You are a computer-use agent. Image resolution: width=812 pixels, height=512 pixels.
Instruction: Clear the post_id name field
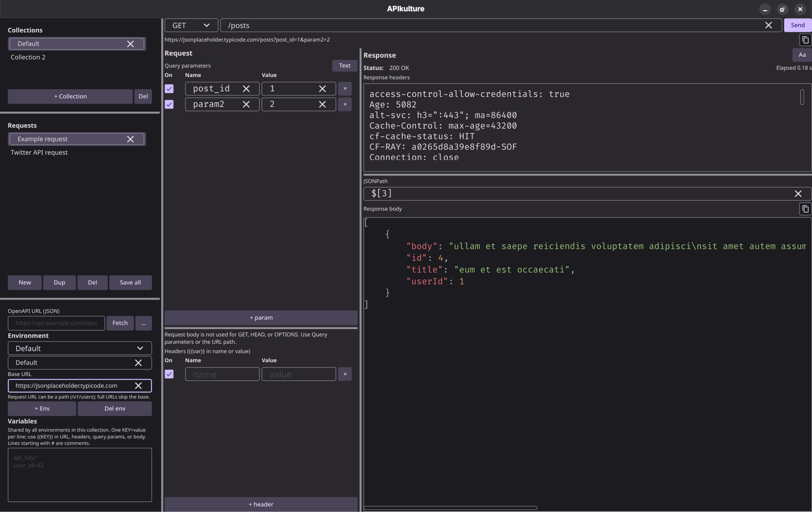point(246,89)
